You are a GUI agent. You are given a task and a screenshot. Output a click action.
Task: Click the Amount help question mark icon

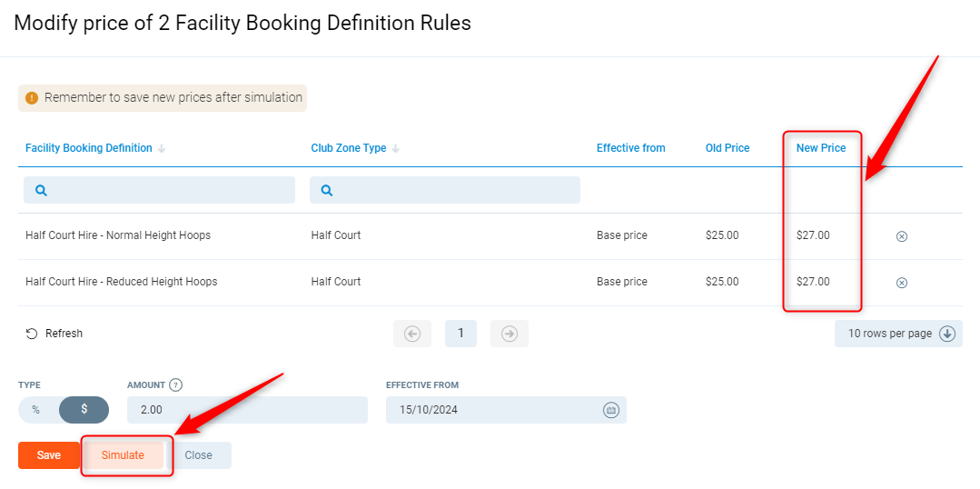tap(176, 384)
